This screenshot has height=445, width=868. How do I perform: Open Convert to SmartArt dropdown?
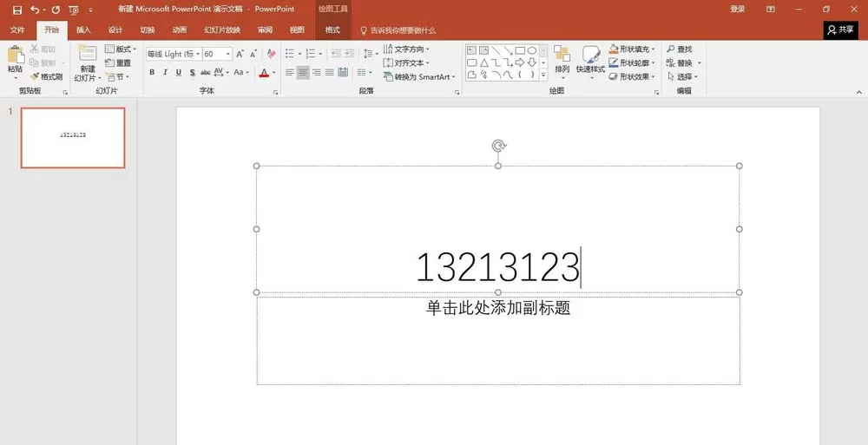[x=419, y=77]
